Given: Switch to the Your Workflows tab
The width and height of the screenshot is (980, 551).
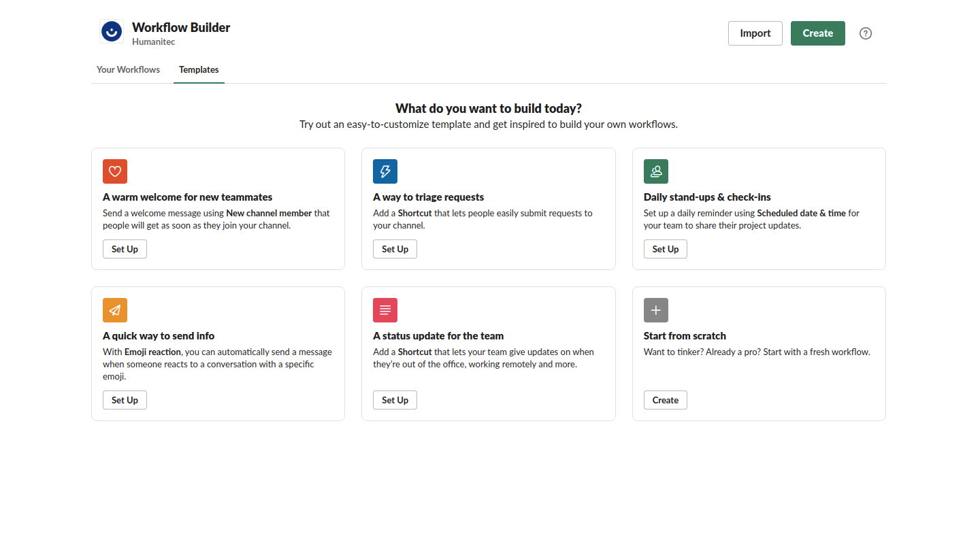Looking at the screenshot, I should point(128,69).
